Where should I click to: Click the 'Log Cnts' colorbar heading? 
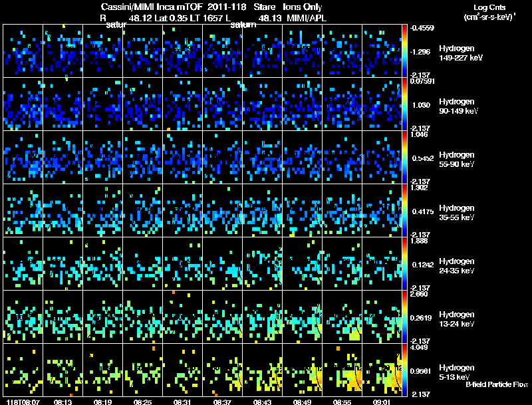[489, 7]
